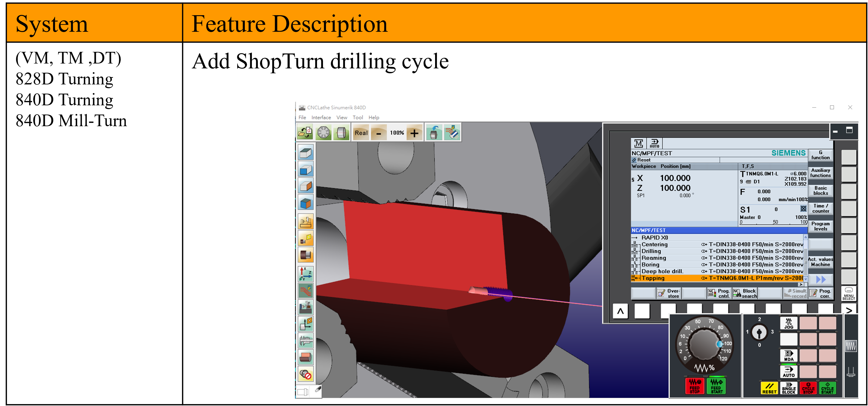The width and height of the screenshot is (868, 406).
Task: Switch to JOG mode
Action: 789,323
